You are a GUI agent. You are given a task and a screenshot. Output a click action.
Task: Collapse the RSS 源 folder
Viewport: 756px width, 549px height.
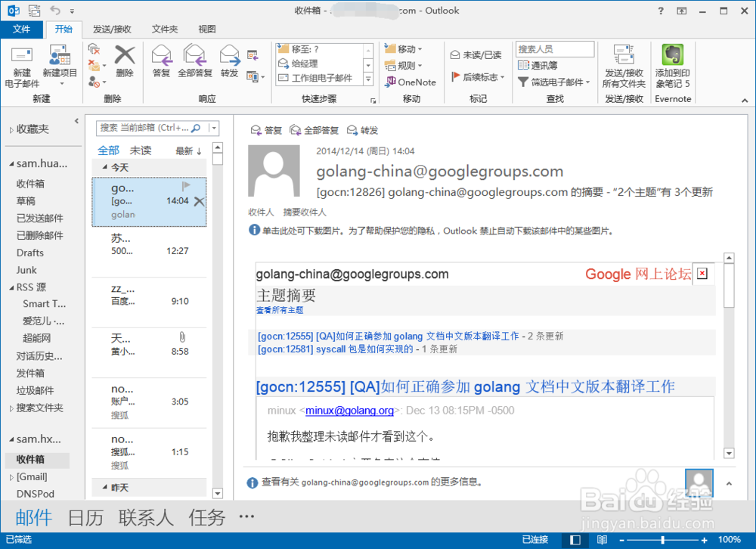pos(11,287)
